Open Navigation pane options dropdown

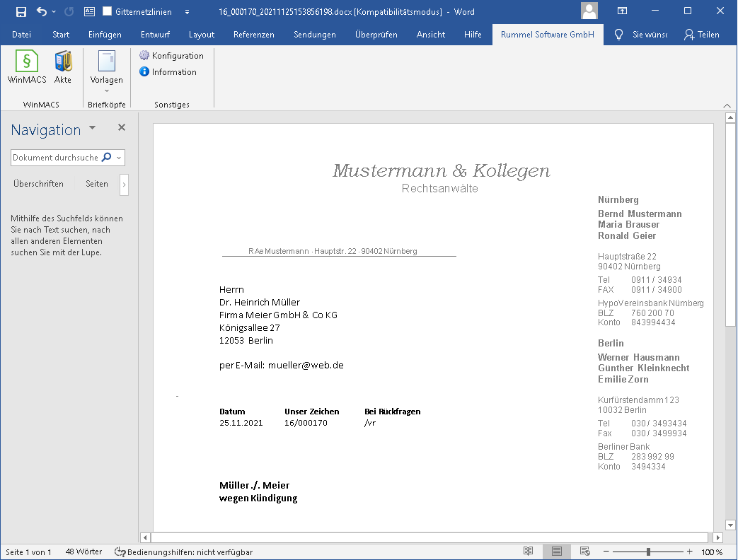click(x=92, y=127)
